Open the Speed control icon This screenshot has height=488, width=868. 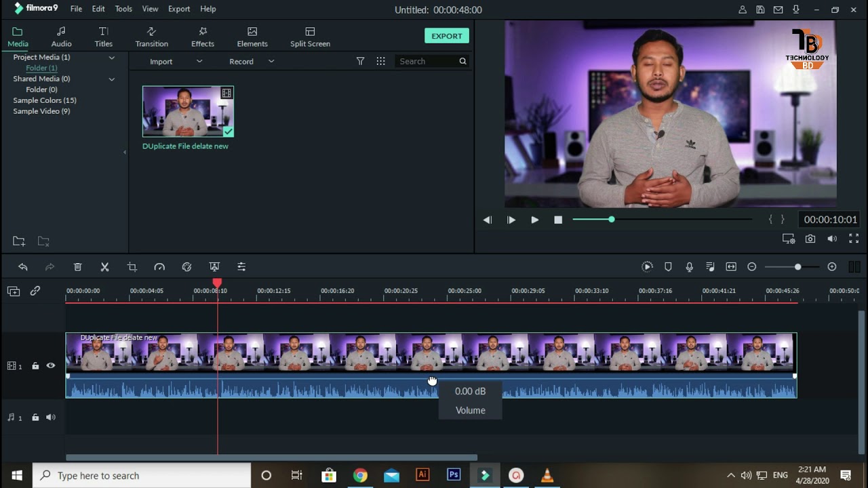tap(159, 267)
